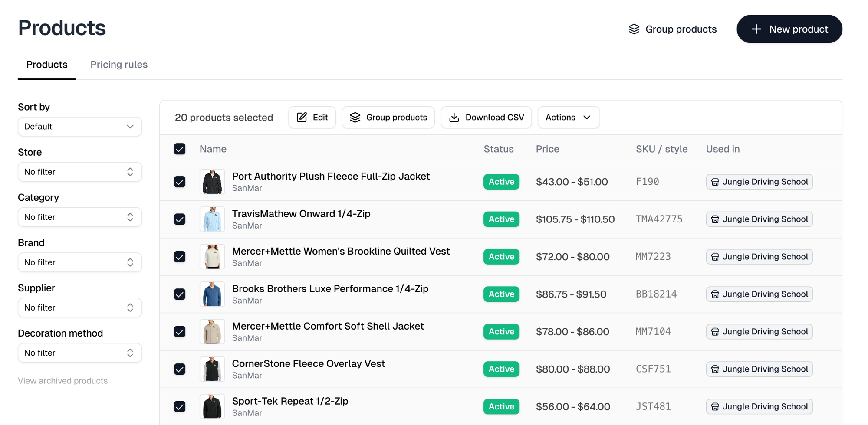Image resolution: width=868 pixels, height=425 pixels.
Task: Switch to the Pricing rules tab
Action: point(119,65)
